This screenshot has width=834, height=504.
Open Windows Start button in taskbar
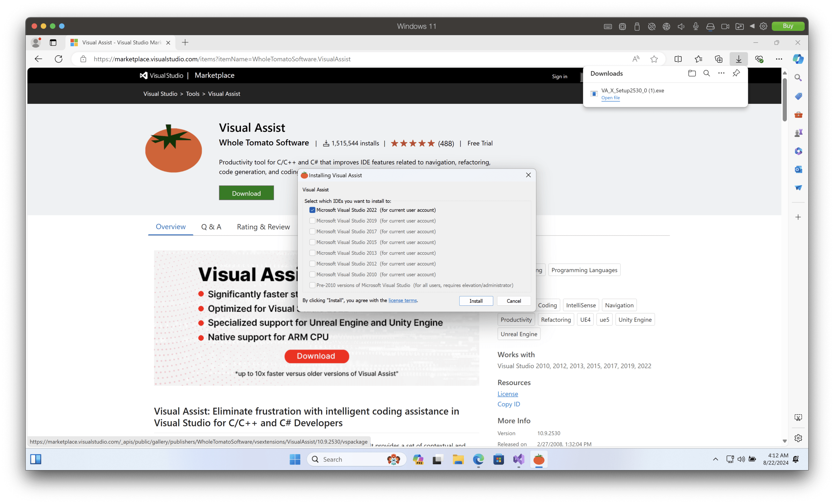pos(295,459)
